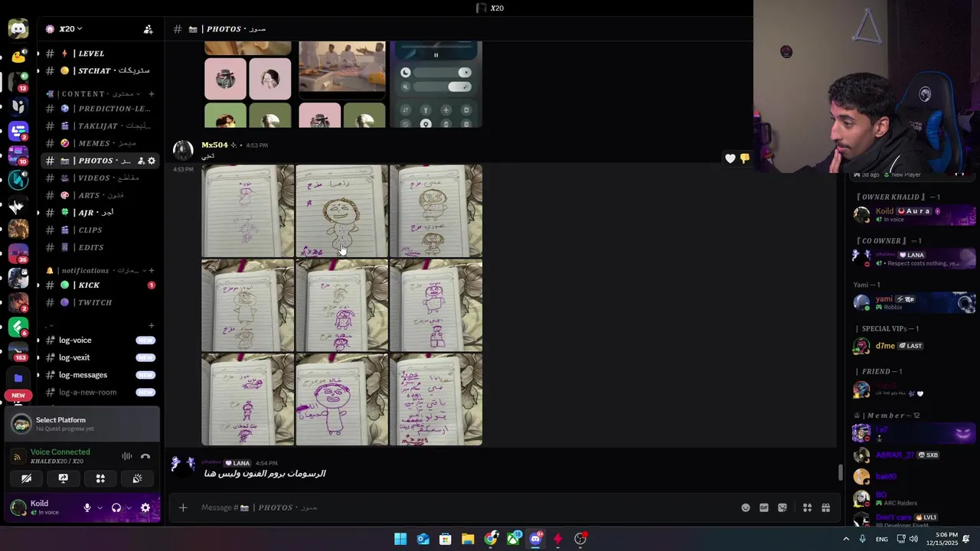980x551 pixels.
Task: Open Discord direct messages home icon
Action: [18, 29]
